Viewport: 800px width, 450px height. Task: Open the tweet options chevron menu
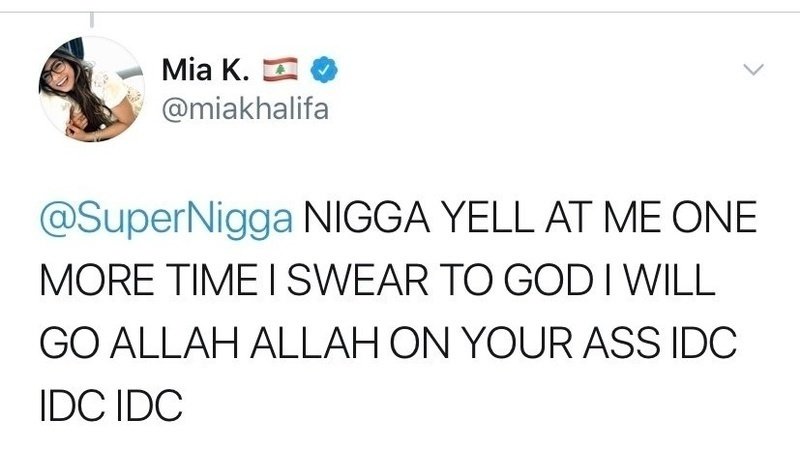[x=753, y=69]
